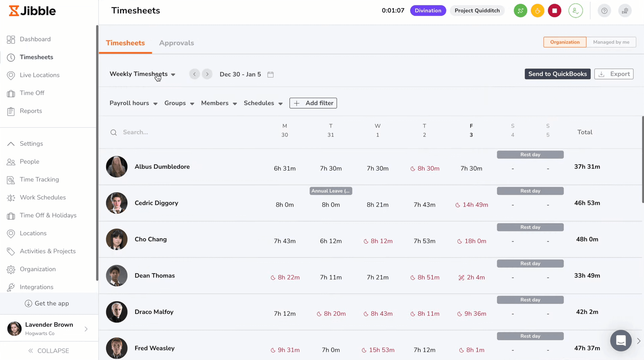The image size is (644, 360).
Task: Click the yellow break button
Action: point(537,11)
